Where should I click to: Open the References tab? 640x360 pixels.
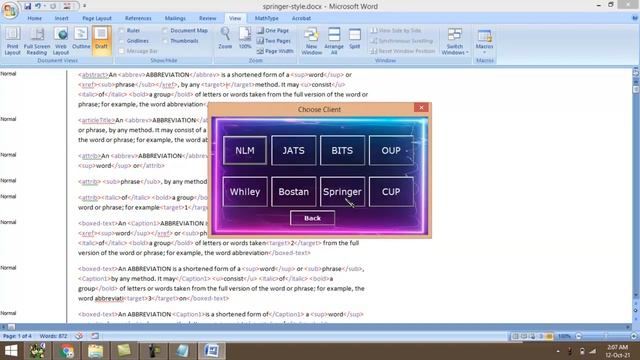coord(138,18)
